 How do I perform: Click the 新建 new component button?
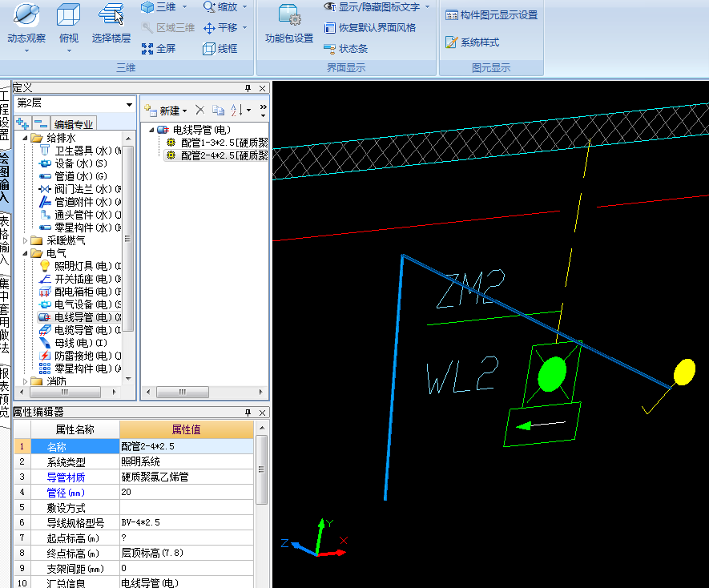166,111
